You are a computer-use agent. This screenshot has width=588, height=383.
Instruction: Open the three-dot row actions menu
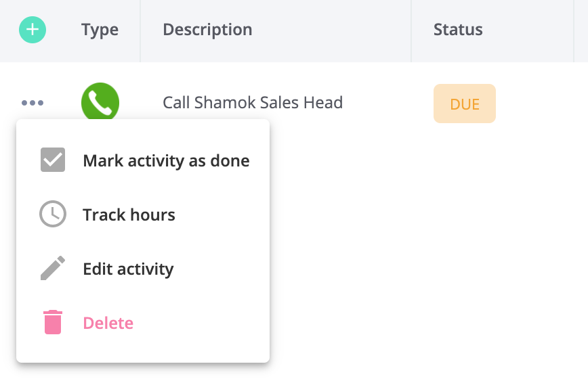click(33, 103)
